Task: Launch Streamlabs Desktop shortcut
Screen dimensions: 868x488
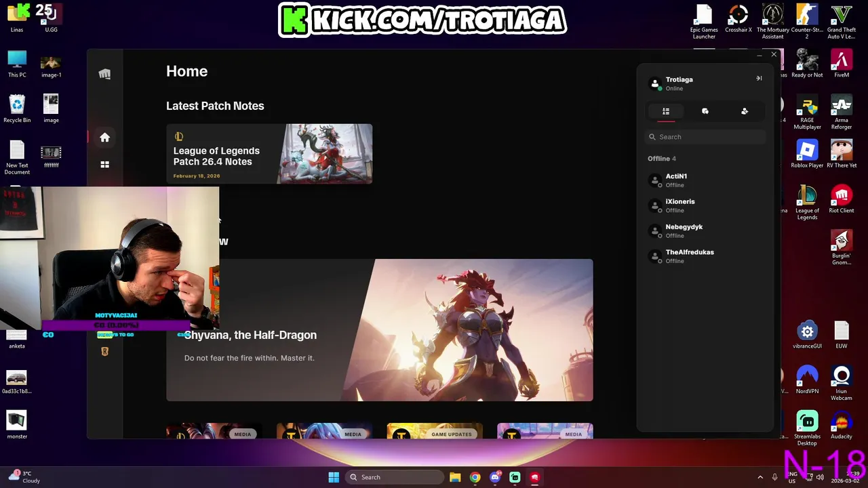Action: point(807,429)
